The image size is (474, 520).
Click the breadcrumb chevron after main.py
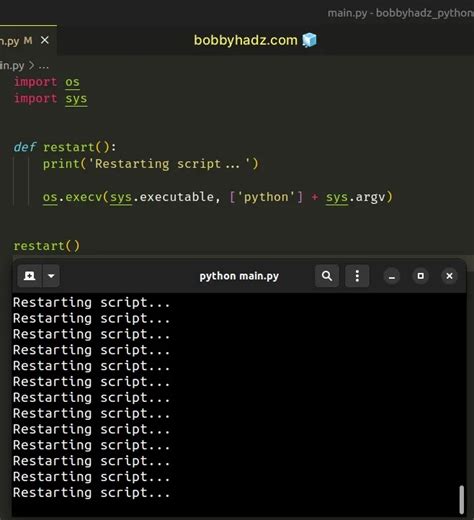click(31, 65)
